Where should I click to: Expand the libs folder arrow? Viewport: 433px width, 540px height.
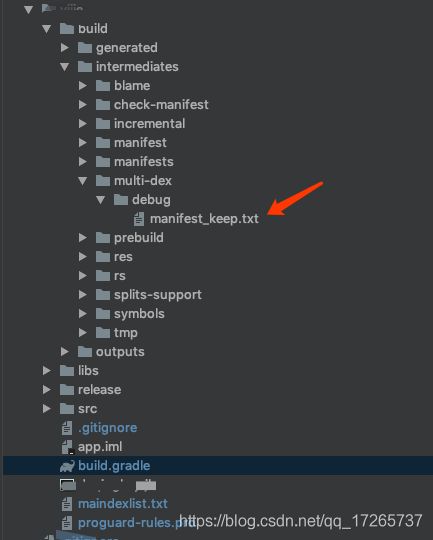tap(47, 371)
